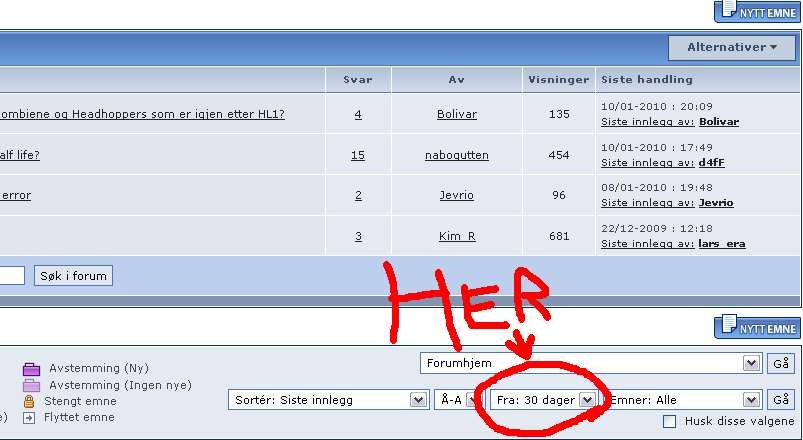The height and width of the screenshot is (440, 803).
Task: Sort by the Svar column header
Action: [358, 79]
